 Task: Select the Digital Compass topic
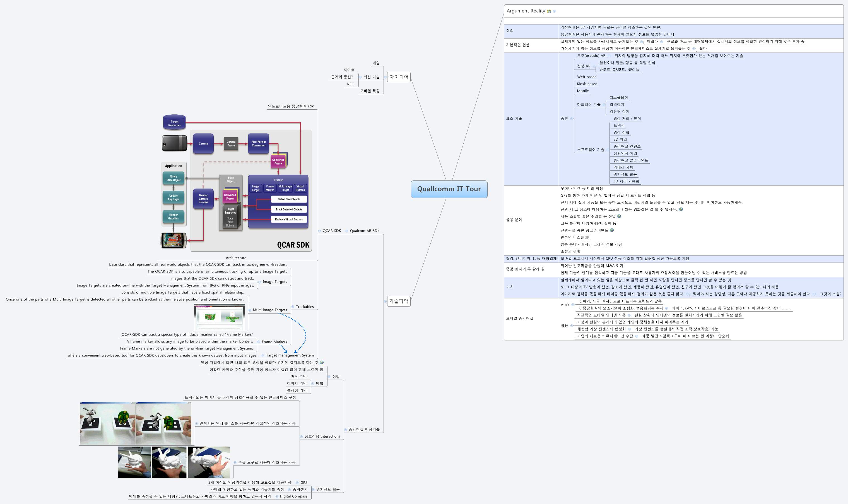[x=293, y=496]
